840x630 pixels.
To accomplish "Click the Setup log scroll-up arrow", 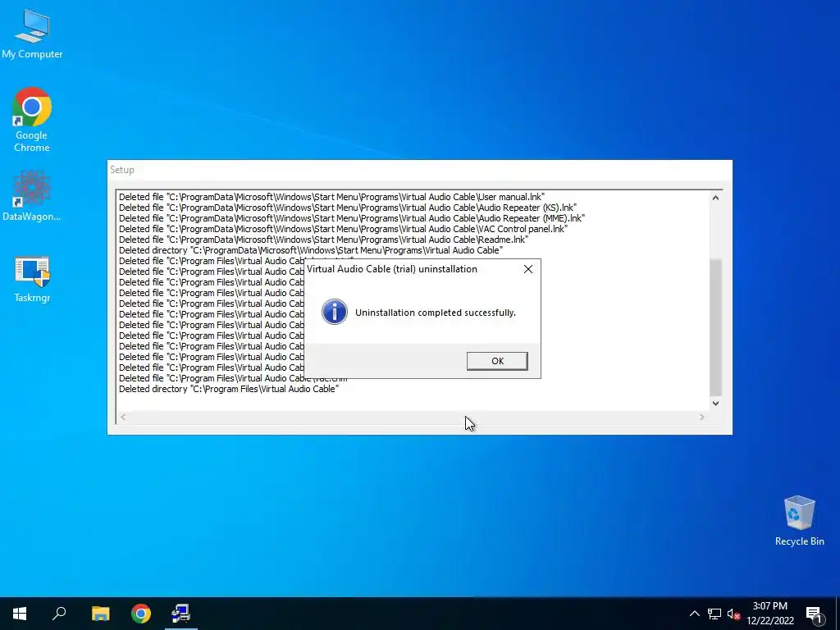I will tap(715, 198).
